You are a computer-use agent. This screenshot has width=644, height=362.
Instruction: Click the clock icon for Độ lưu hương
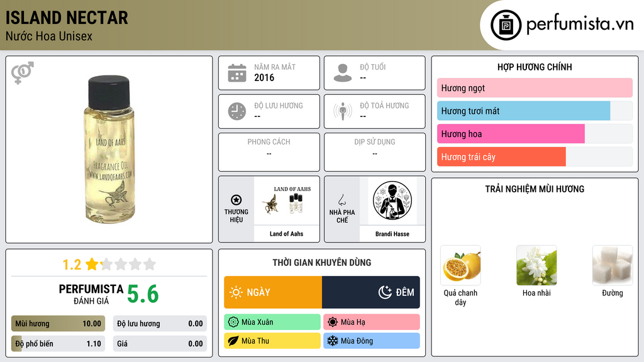click(237, 111)
